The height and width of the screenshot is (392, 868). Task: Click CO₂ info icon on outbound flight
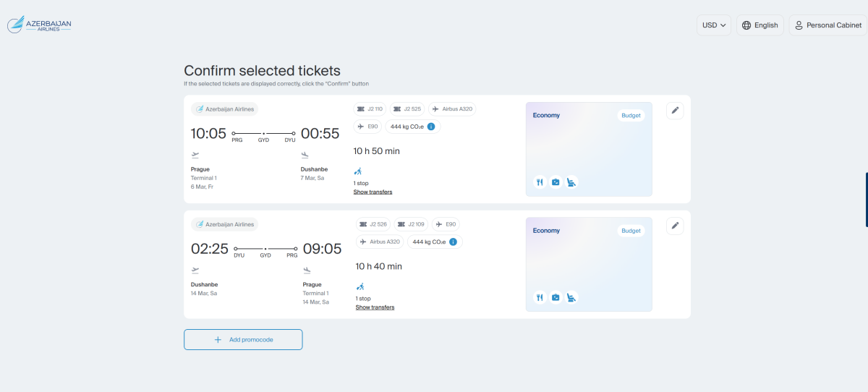coord(431,127)
